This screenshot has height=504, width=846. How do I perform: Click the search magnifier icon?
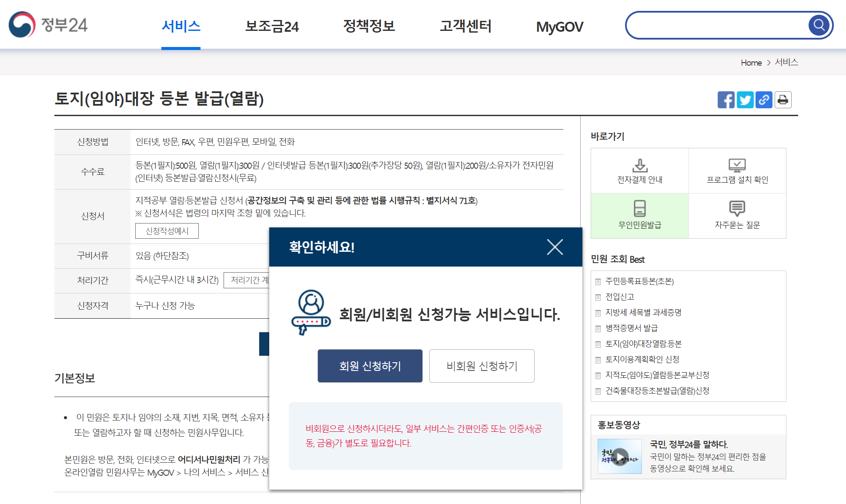tap(819, 25)
